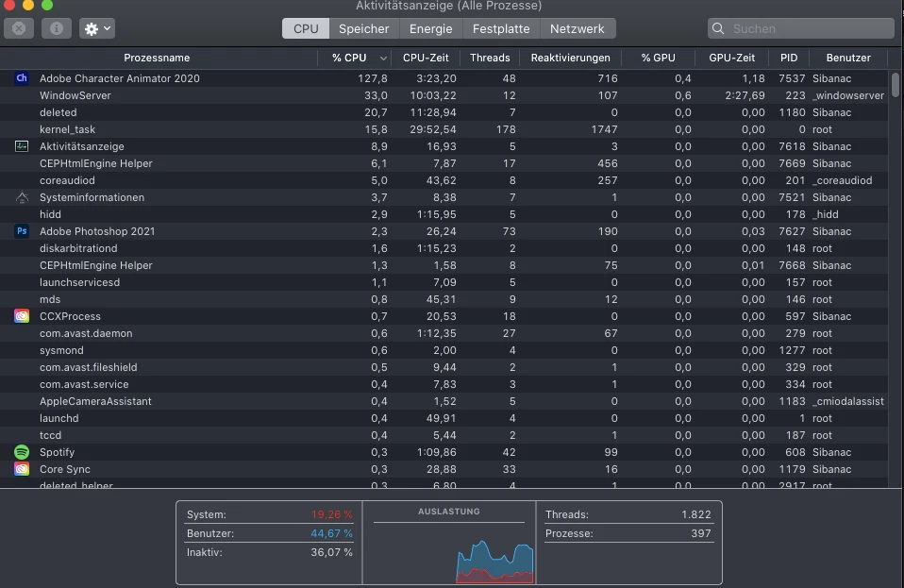Viewport: 904px width, 588px height.
Task: Select the sysmond process row
Action: coord(444,350)
